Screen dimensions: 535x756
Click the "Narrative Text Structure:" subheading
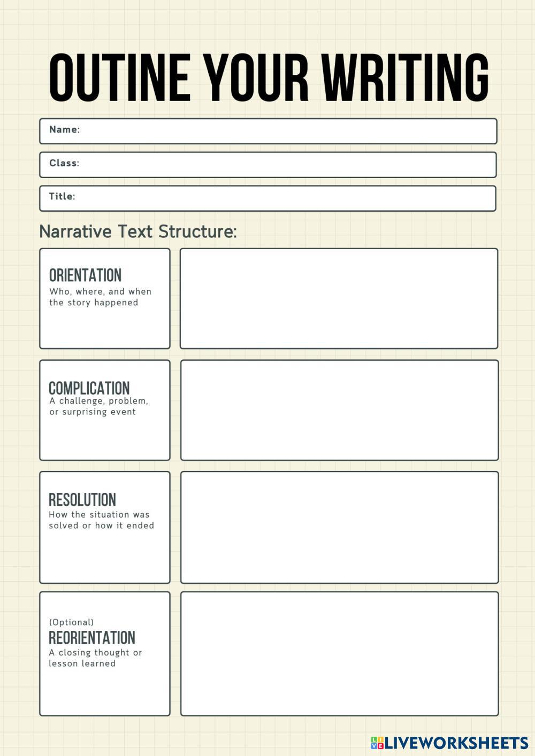point(138,232)
